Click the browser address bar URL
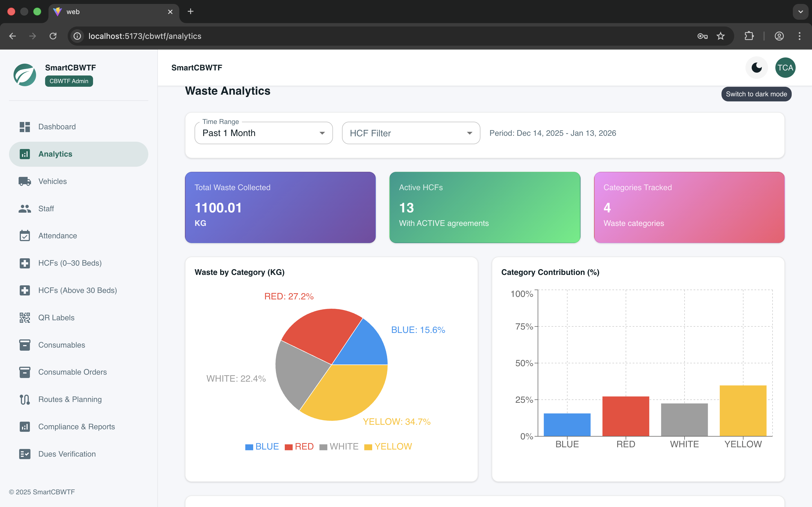This screenshot has height=507, width=812. (145, 36)
